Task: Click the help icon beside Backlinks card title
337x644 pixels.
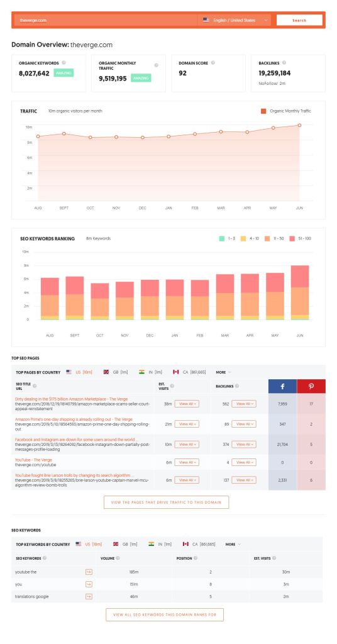Action: tap(284, 63)
